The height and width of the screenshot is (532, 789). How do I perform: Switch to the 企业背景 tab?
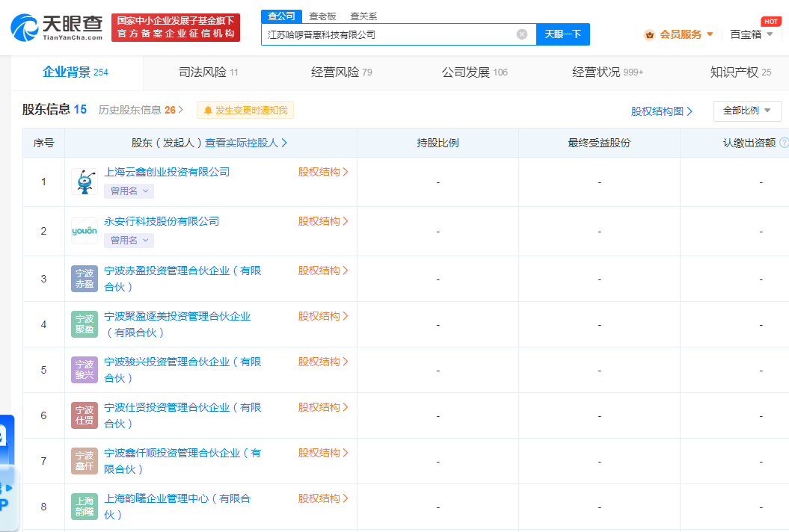(76, 72)
